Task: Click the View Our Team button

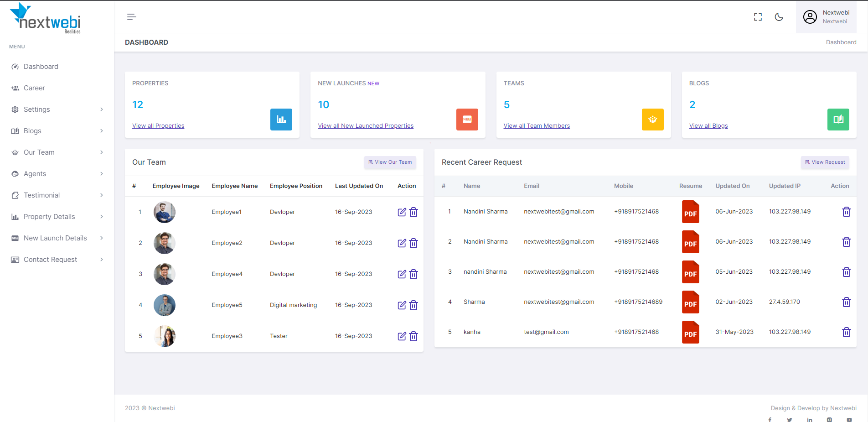Action: click(x=390, y=162)
